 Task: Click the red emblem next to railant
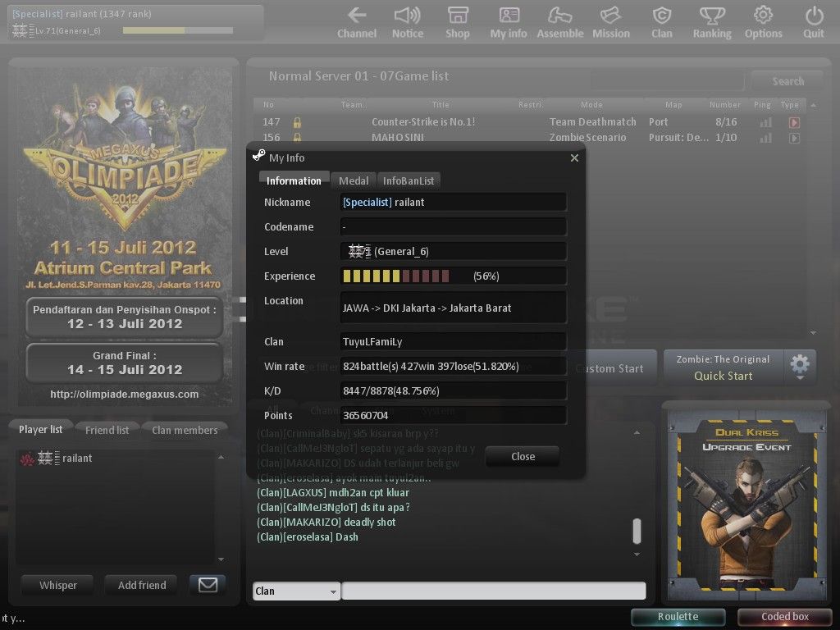pos(27,459)
